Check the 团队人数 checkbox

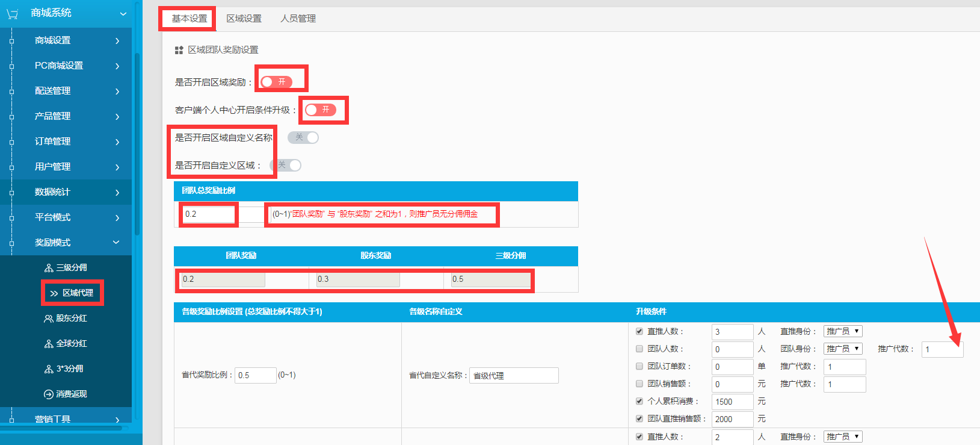click(639, 349)
